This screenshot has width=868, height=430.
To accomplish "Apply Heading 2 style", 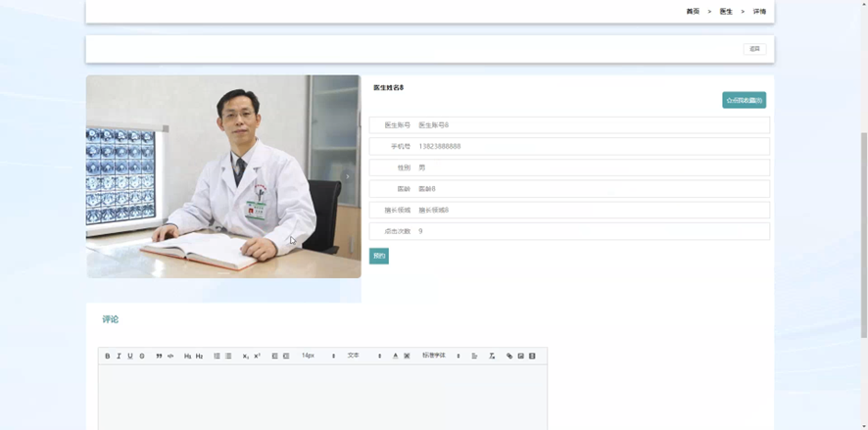I will coord(199,356).
